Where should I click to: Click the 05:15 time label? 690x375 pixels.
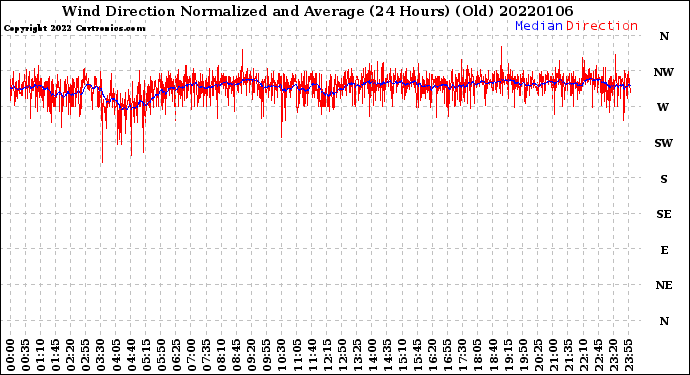[146, 355]
